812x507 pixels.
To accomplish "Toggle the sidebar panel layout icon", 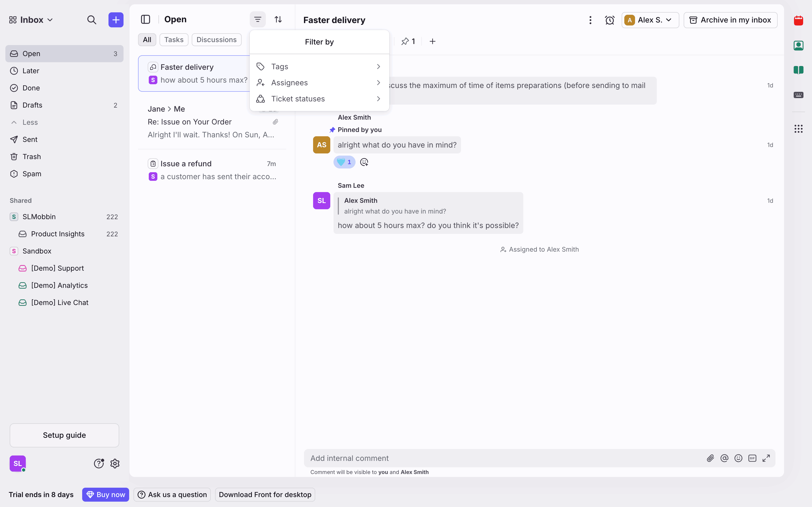I will [145, 19].
